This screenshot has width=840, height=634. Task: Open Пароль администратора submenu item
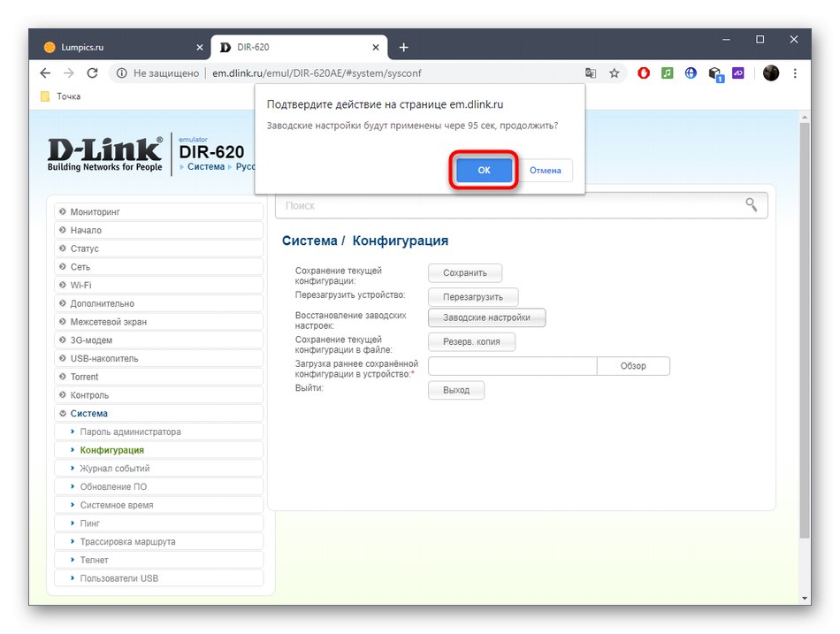158,432
